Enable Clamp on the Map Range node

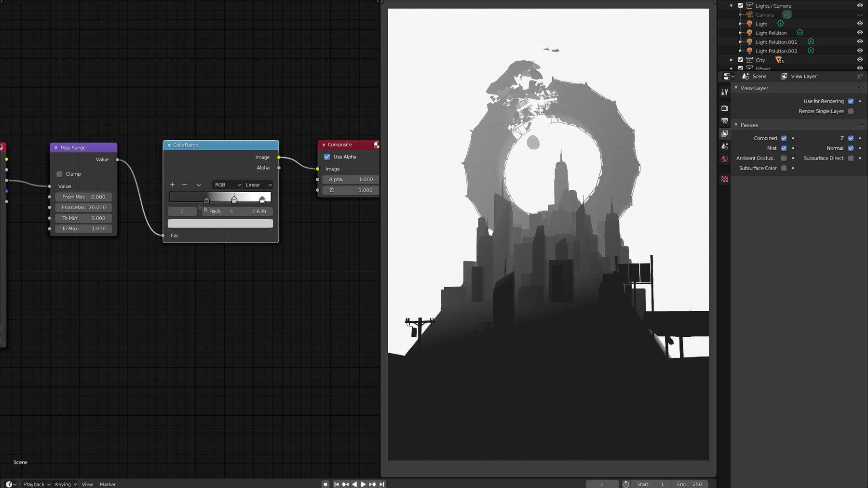pyautogui.click(x=59, y=174)
